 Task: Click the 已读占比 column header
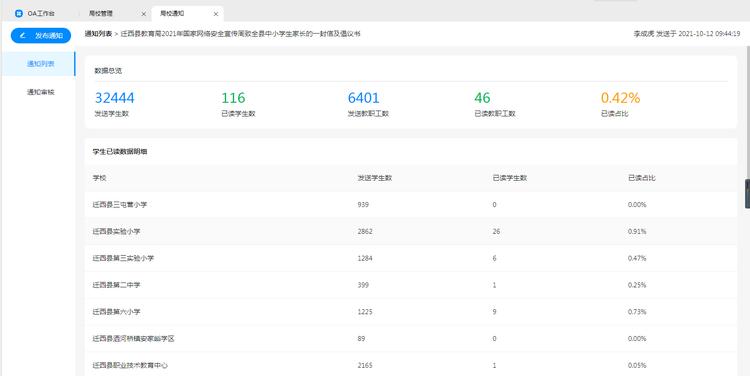click(641, 178)
